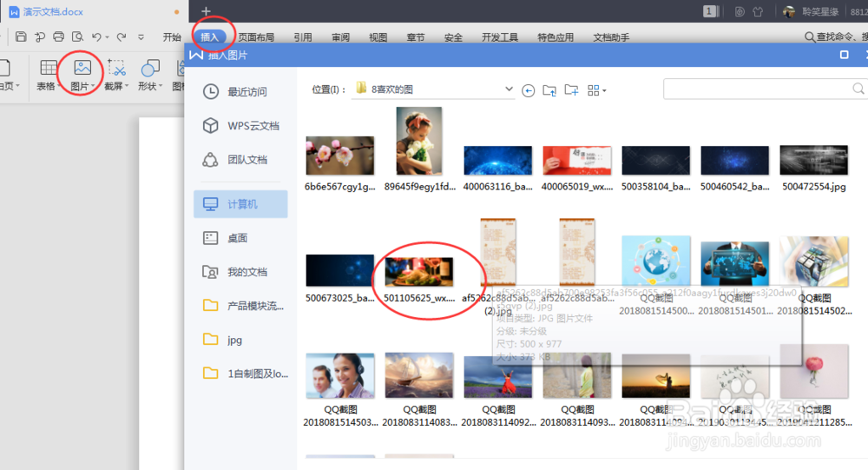Image resolution: width=868 pixels, height=470 pixels.
Task: Open the jpg folder shortcut
Action: [x=240, y=340]
